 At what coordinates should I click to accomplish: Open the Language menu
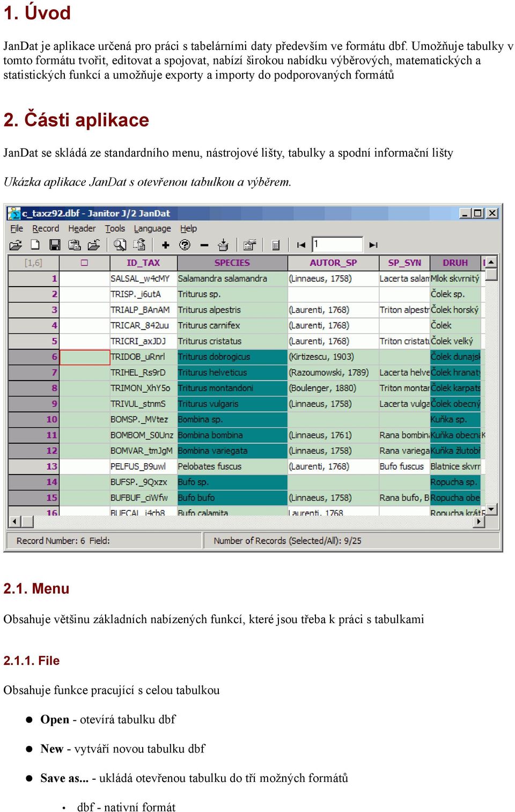pyautogui.click(x=152, y=229)
